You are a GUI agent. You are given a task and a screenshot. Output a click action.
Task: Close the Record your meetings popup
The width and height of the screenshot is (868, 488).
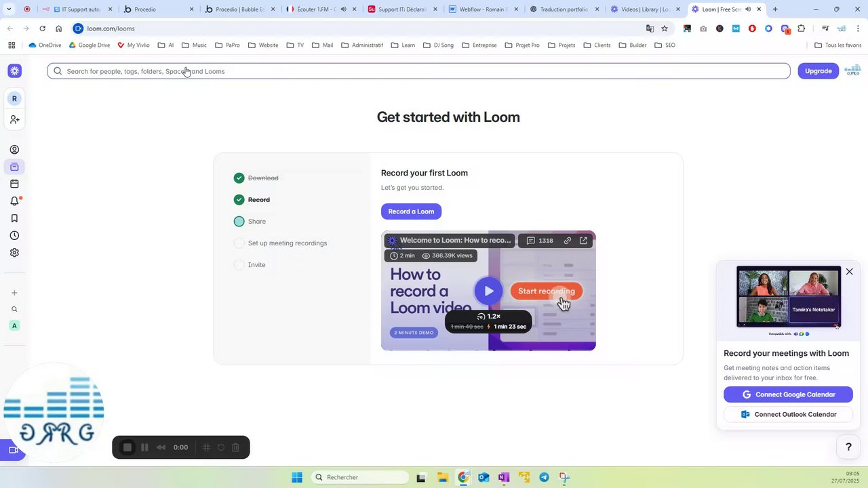point(849,272)
